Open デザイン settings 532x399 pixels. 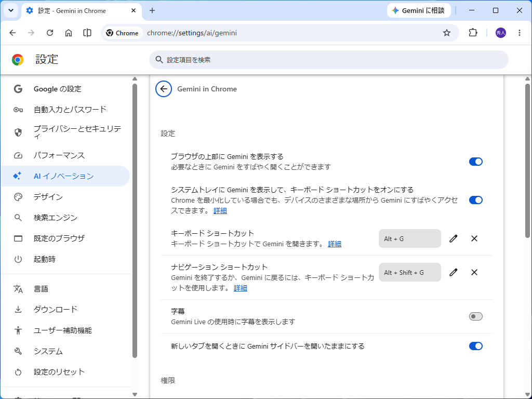65,197
